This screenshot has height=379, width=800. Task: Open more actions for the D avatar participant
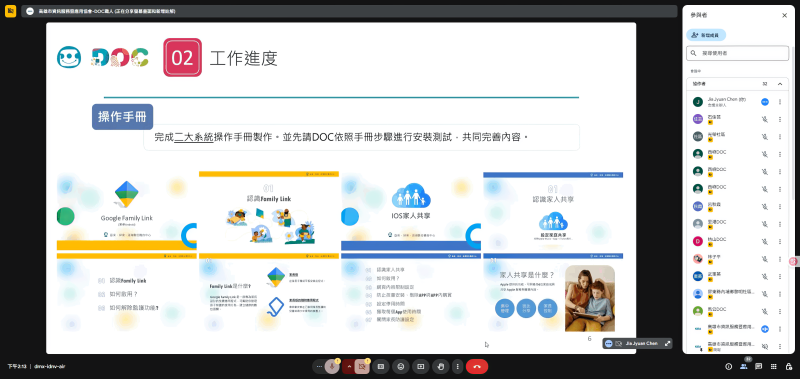[x=780, y=241]
